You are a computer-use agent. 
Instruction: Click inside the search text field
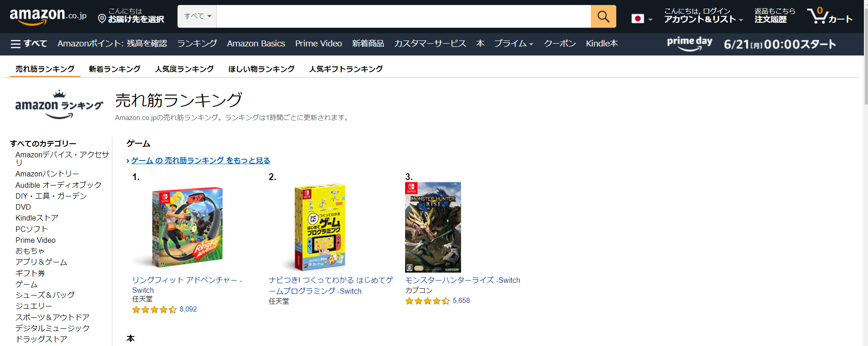click(403, 17)
